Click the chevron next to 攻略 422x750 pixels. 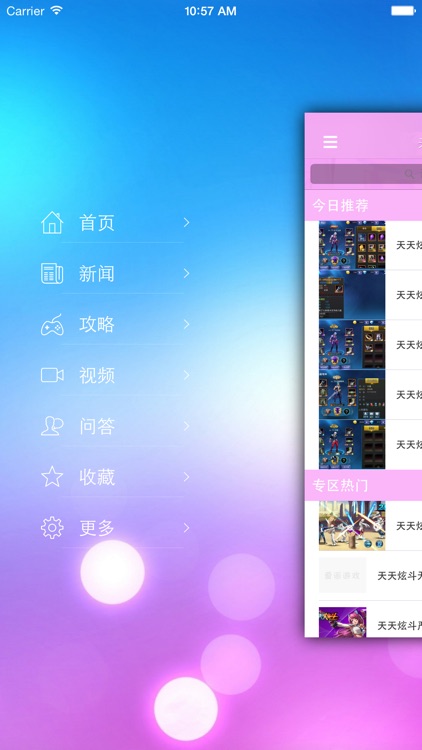(187, 324)
